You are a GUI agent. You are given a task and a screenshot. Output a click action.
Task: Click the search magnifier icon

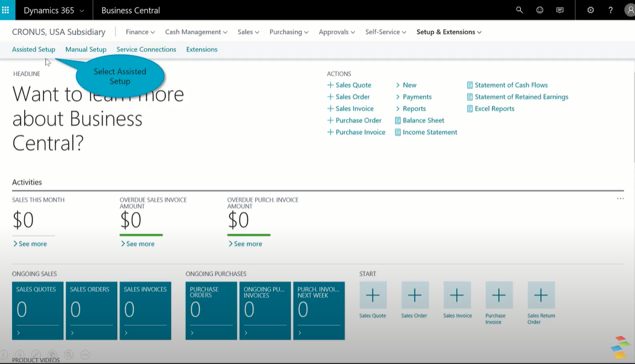519,10
